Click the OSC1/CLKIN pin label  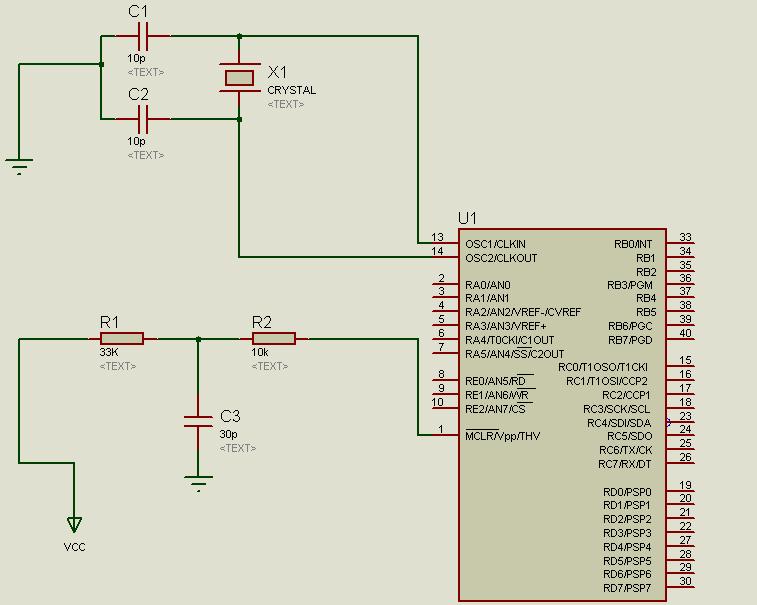(495, 244)
